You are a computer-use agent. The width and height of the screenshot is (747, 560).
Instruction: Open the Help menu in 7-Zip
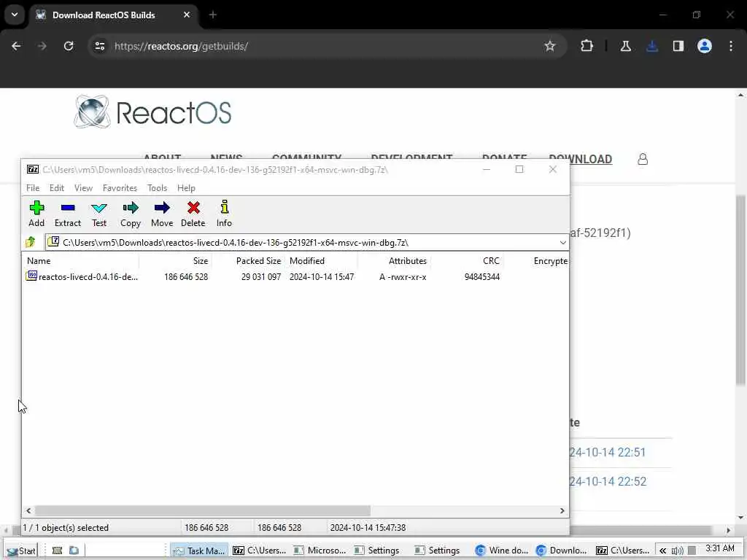pos(186,187)
